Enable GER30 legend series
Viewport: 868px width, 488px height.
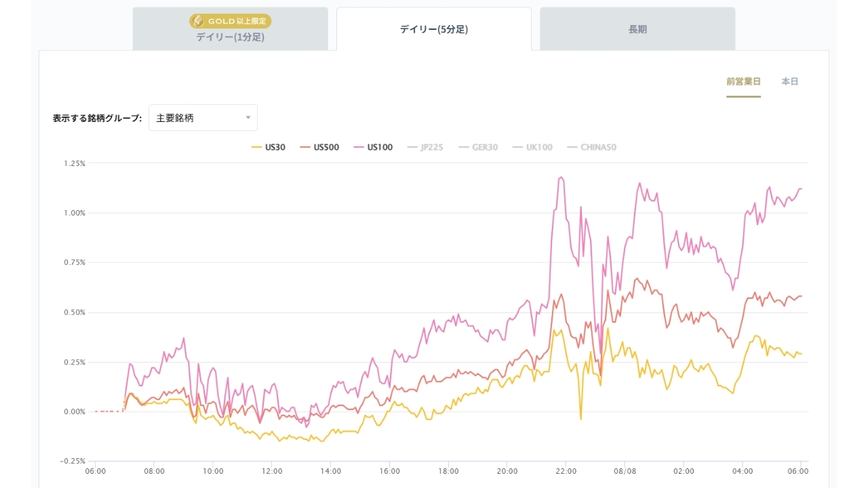478,147
